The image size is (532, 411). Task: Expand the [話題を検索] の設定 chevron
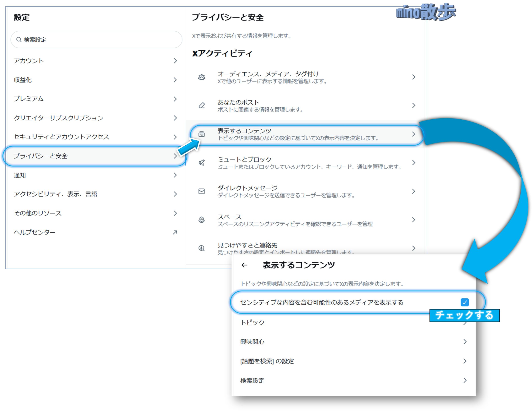[465, 361]
